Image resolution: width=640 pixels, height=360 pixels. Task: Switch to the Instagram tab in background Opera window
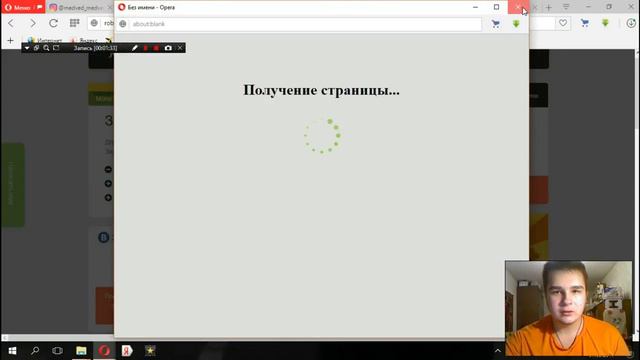(x=80, y=7)
